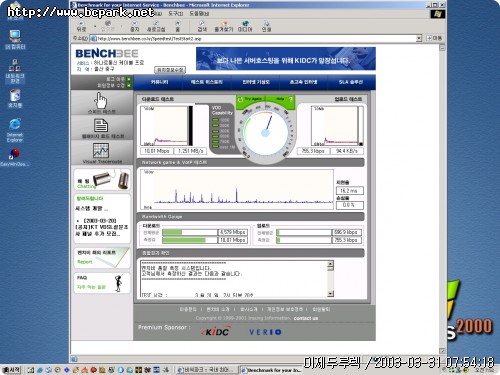Click the page scrollbar up arrow
This screenshot has width=500, height=375.
[442, 48]
